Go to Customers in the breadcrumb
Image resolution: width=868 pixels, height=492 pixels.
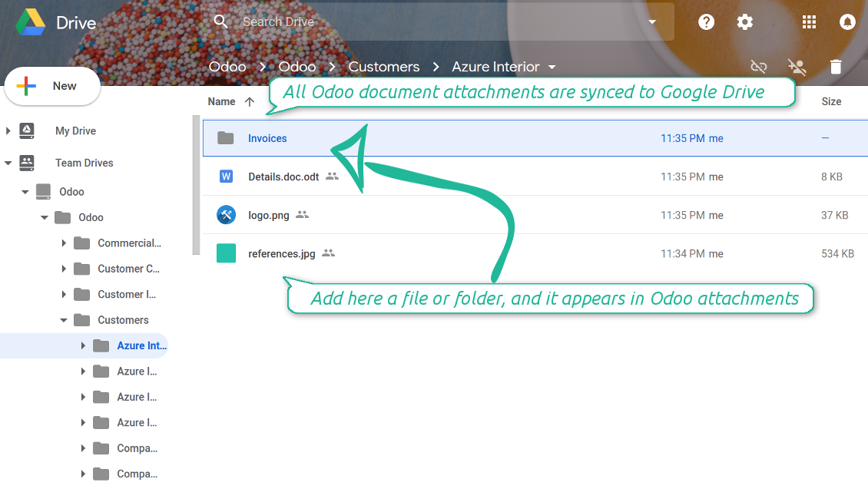384,67
